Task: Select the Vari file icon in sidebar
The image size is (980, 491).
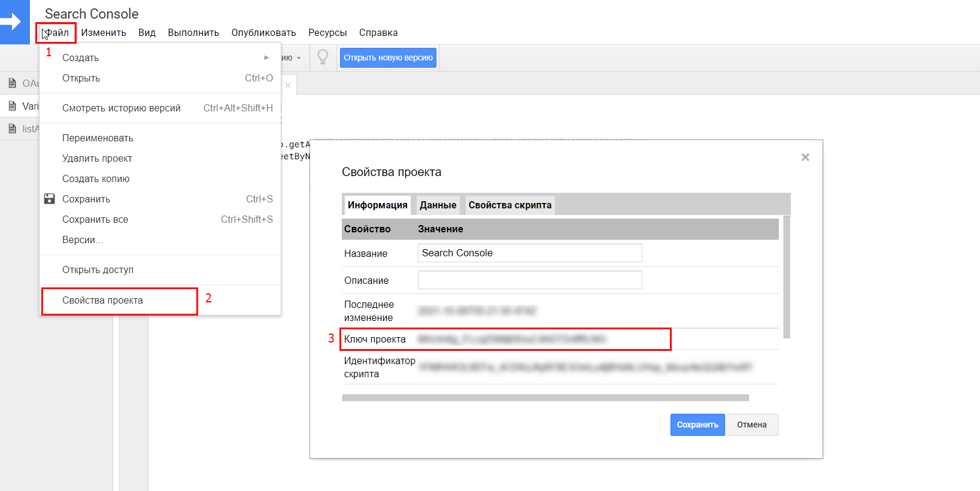Action: (x=12, y=106)
